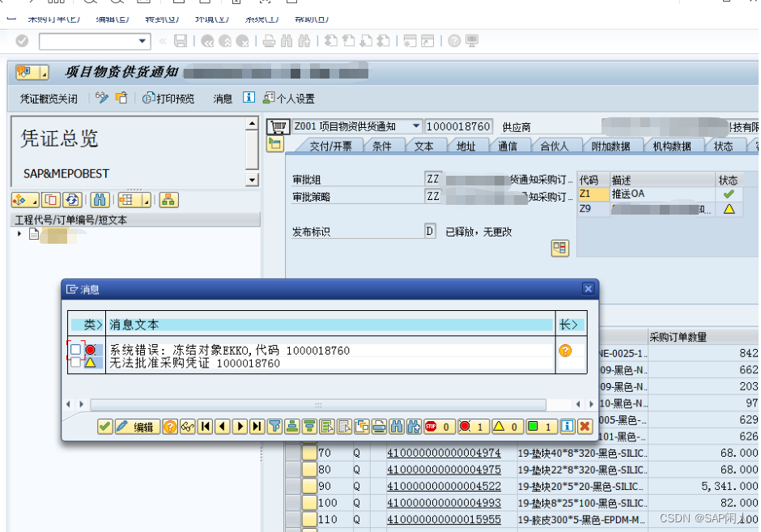This screenshot has height=532, width=761.
Task: Open the Z001 项目物资供货通知 order type dropdown
Action: 416,126
